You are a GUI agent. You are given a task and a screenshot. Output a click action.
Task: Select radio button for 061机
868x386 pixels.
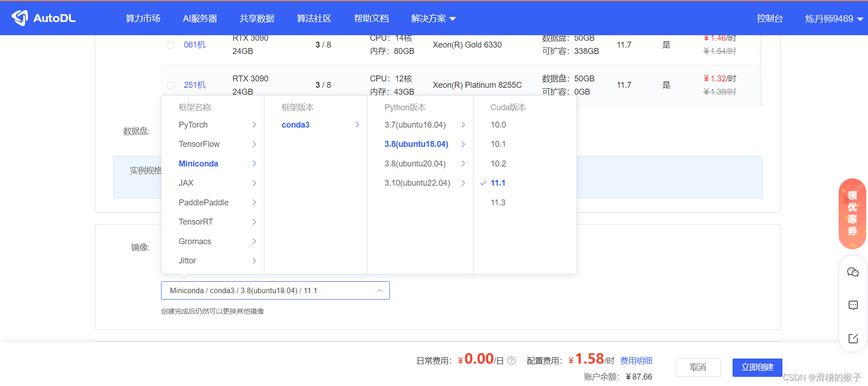171,45
